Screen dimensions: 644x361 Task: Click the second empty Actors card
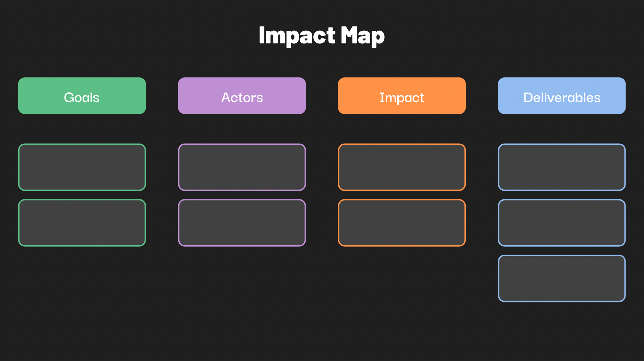[242, 223]
